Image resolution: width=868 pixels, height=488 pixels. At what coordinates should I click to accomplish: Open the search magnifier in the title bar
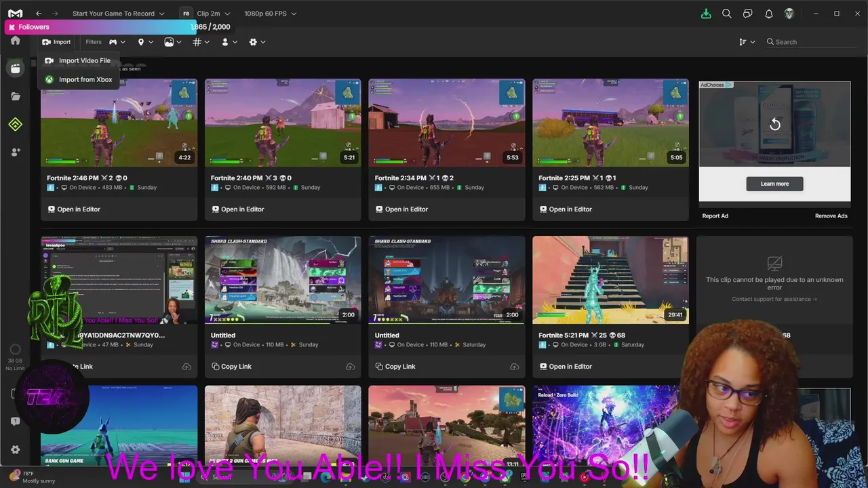click(726, 14)
